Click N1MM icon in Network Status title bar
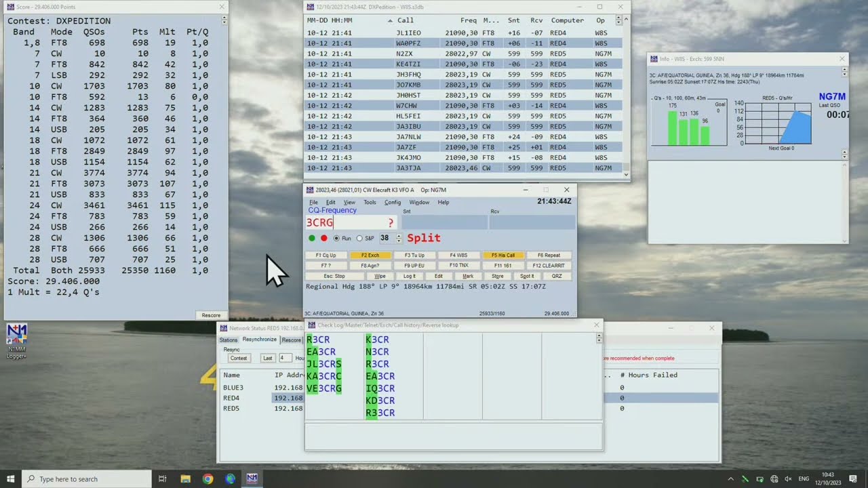Image resolution: width=868 pixels, height=488 pixels. coord(223,328)
